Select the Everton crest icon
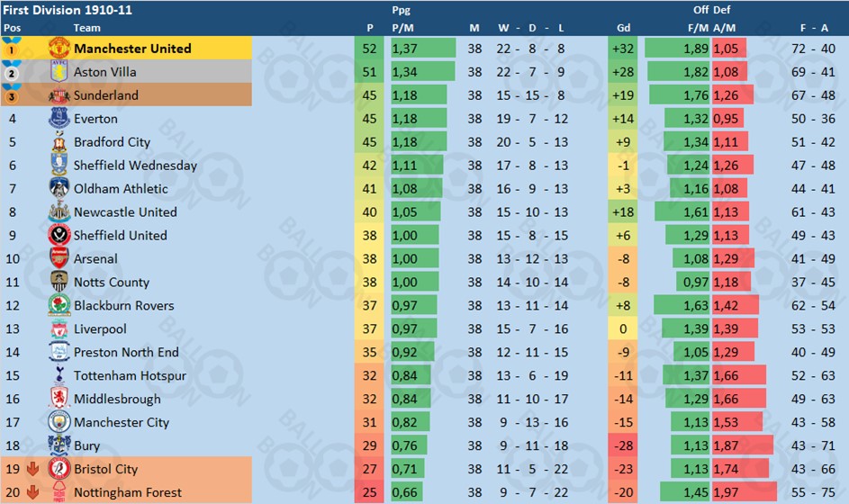849x504 pixels. coord(59,118)
